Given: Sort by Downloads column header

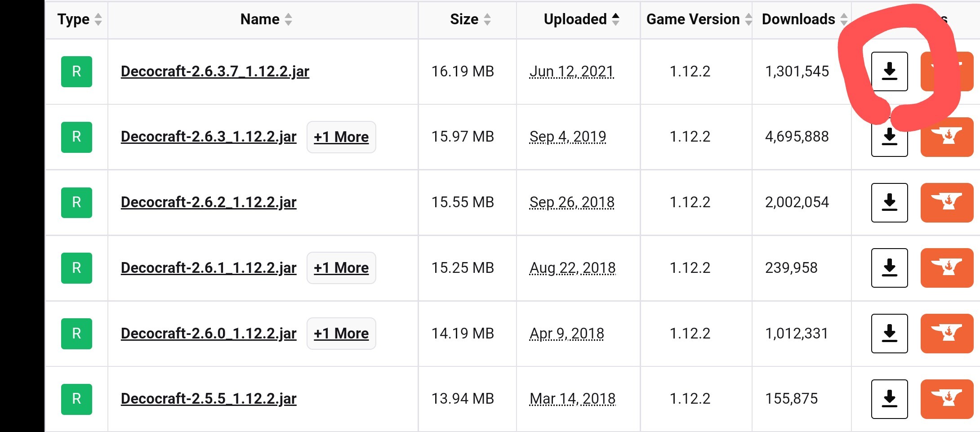Looking at the screenshot, I should 805,19.
